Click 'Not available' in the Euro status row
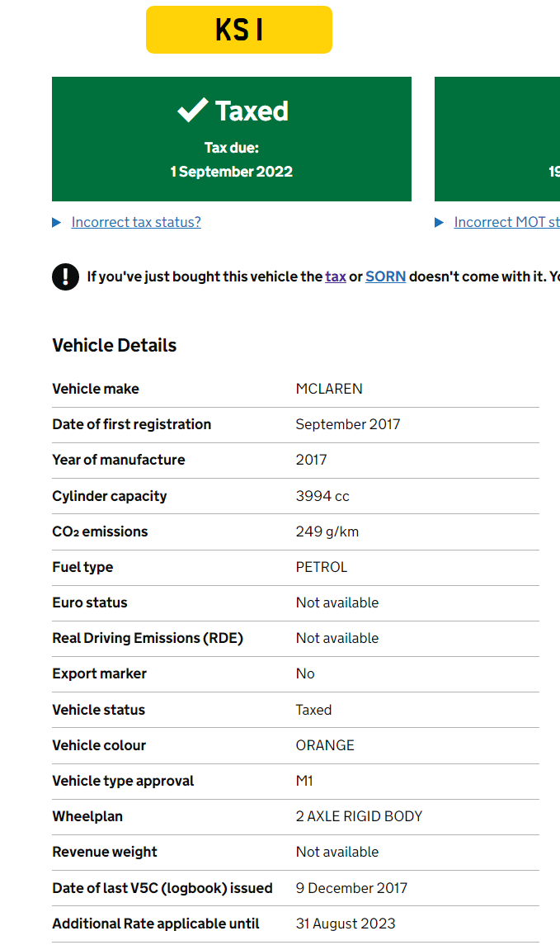Screen dimensions: 560x945 coord(337,602)
